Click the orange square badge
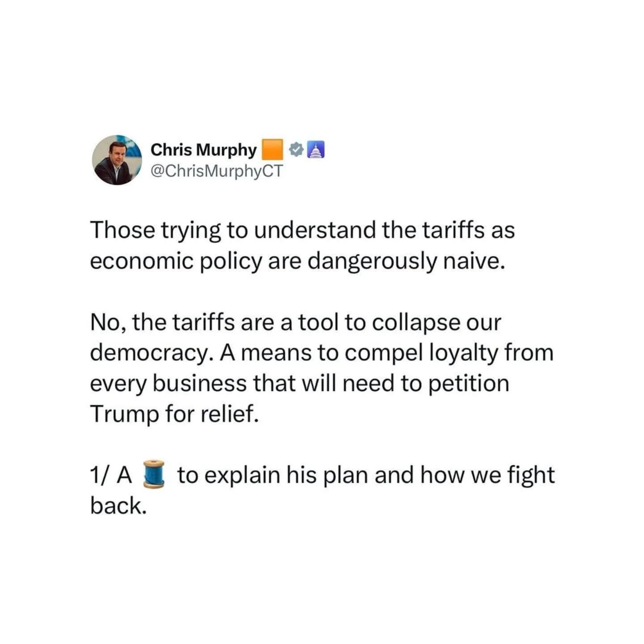 click(272, 149)
